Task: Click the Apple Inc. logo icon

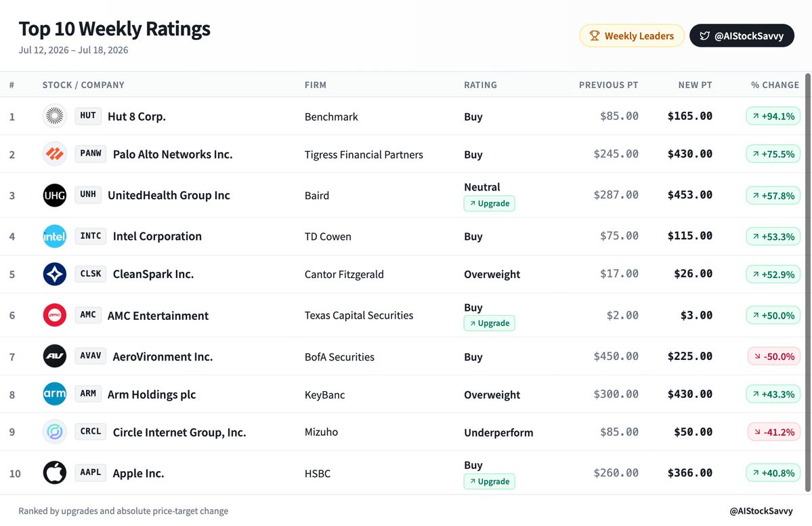Action: point(54,472)
